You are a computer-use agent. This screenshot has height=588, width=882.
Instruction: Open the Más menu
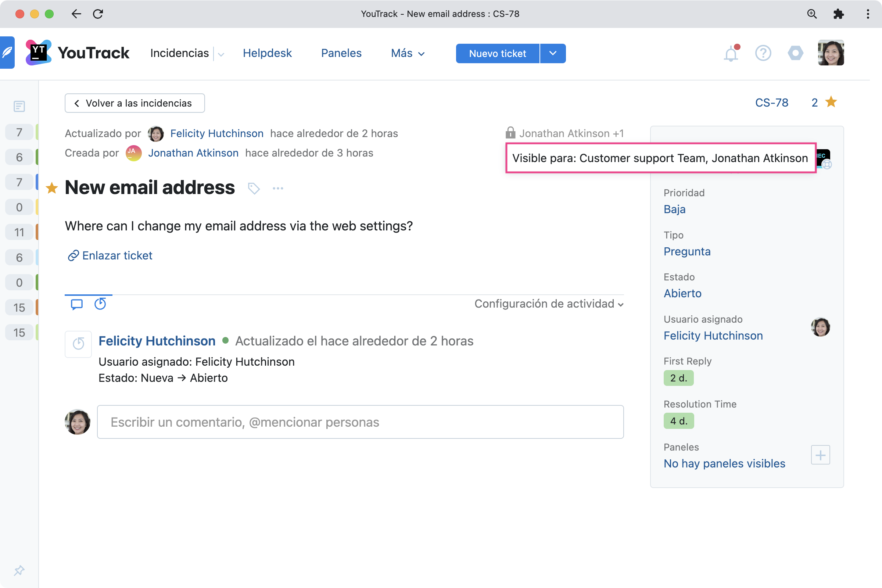(x=408, y=53)
